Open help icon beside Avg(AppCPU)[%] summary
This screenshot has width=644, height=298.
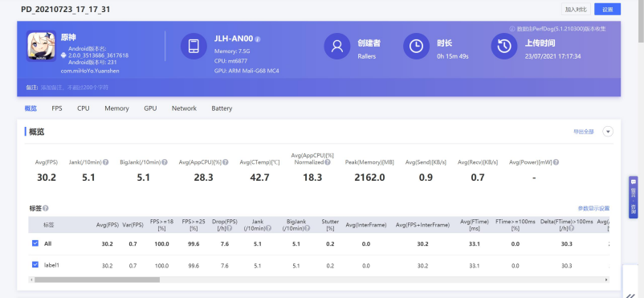pyautogui.click(x=226, y=162)
